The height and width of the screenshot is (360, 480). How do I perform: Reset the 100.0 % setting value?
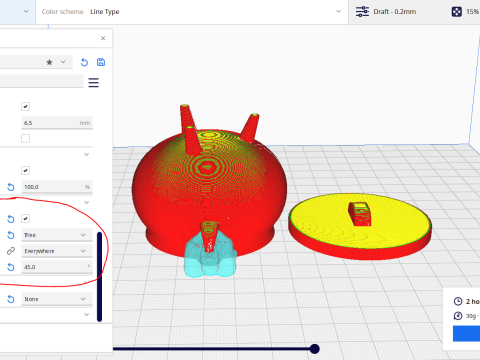click(x=11, y=187)
